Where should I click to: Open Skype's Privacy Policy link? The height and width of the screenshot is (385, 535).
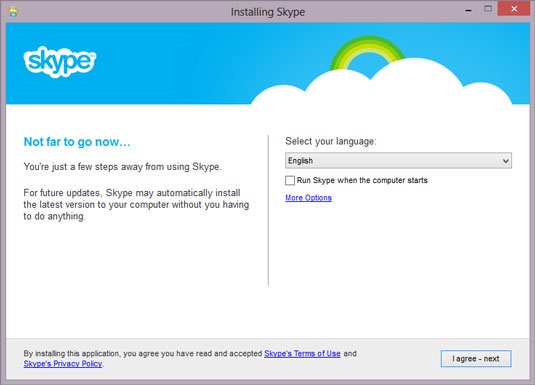click(63, 364)
